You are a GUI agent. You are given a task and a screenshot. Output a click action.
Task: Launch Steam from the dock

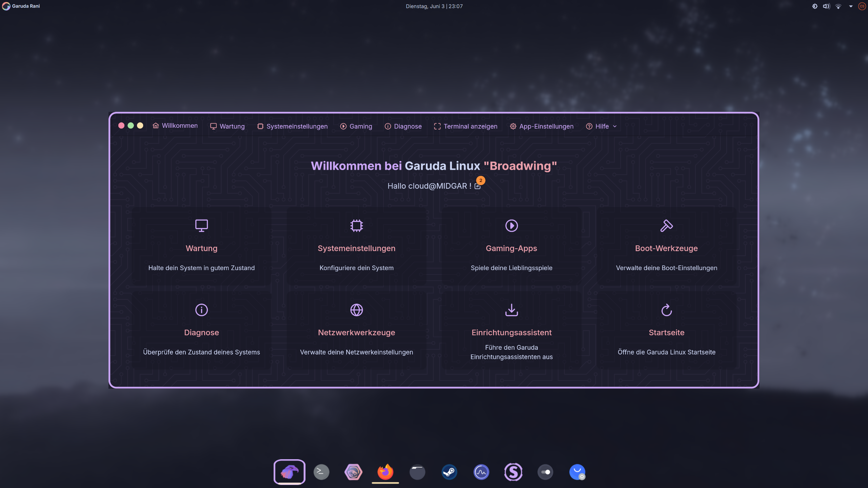tap(449, 472)
